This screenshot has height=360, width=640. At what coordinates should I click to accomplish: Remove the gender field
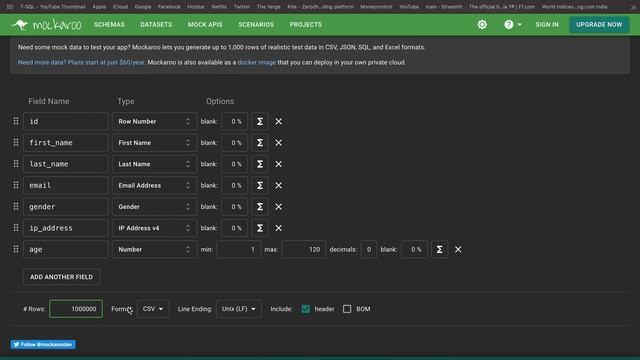coord(278,207)
